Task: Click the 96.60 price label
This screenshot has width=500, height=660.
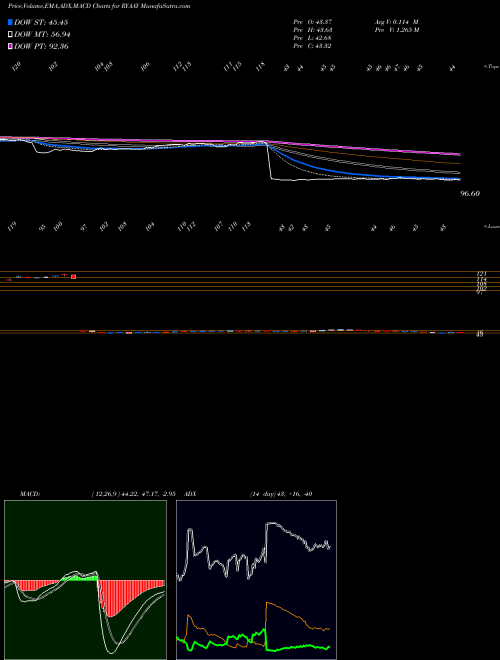Action: (x=470, y=194)
